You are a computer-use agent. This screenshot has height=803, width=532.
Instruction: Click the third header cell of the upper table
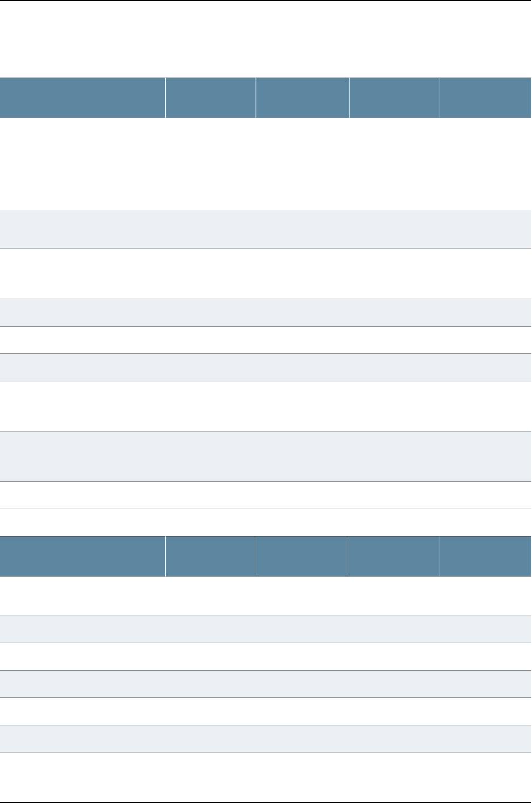(303, 98)
